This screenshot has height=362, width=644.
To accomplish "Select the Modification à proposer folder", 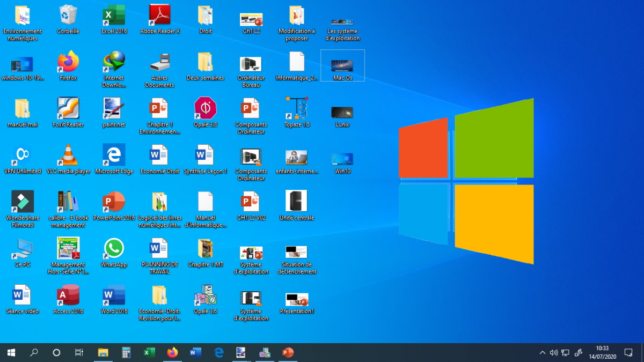I will pos(297,23).
